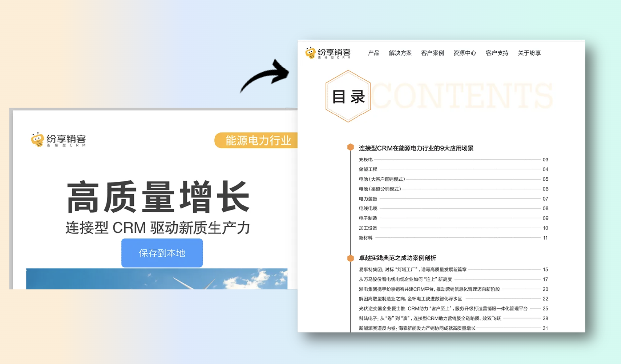Open the 从万马股份看电线电缆企业 entry

(453, 279)
